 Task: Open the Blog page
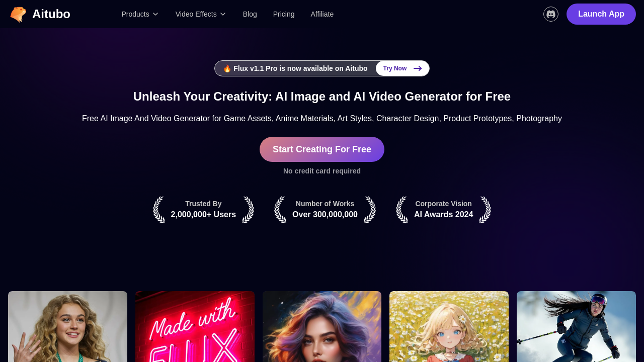(250, 14)
